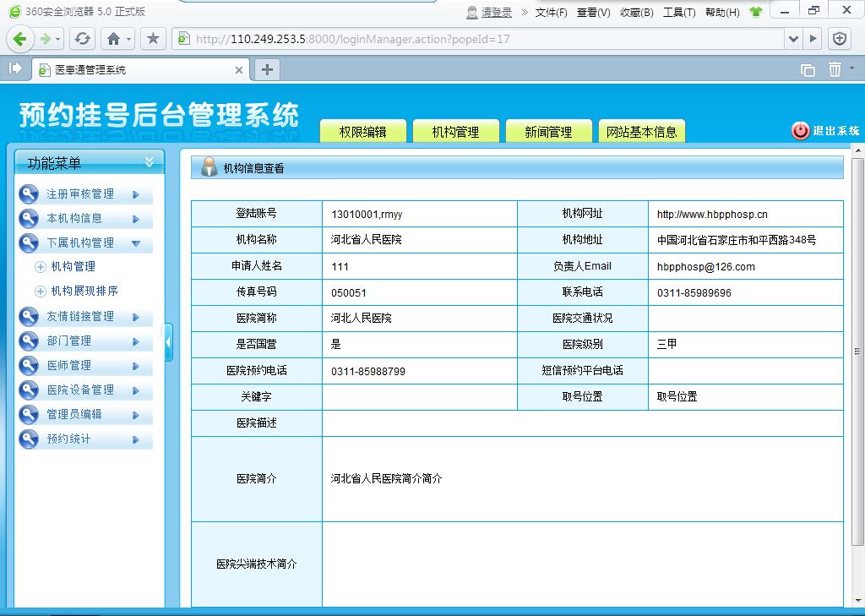Click the key icon beside 预约统计
865x616 pixels.
(x=28, y=439)
